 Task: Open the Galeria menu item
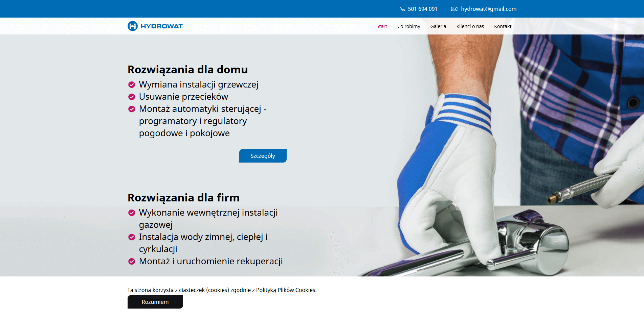(438, 26)
